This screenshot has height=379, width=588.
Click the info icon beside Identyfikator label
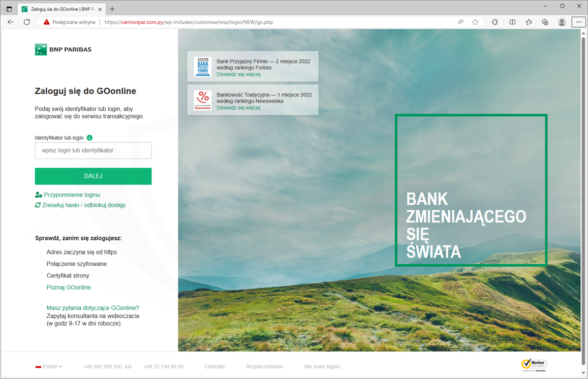coord(89,138)
